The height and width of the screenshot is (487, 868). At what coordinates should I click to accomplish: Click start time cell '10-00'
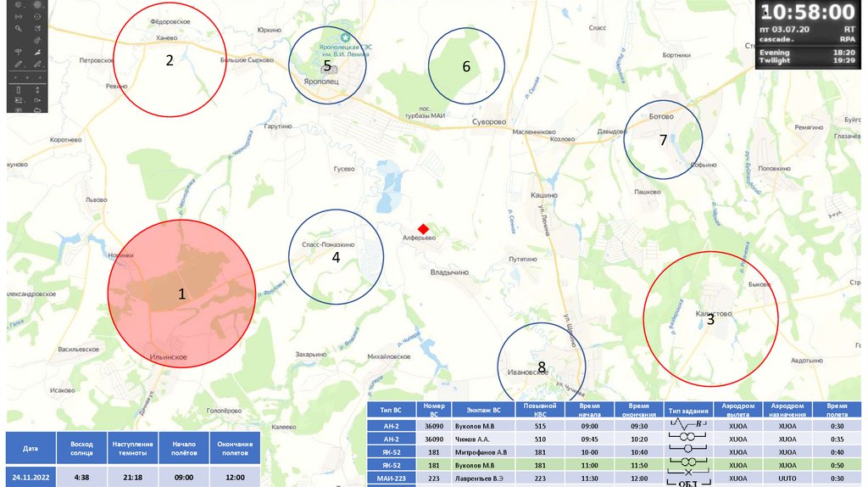590,452
